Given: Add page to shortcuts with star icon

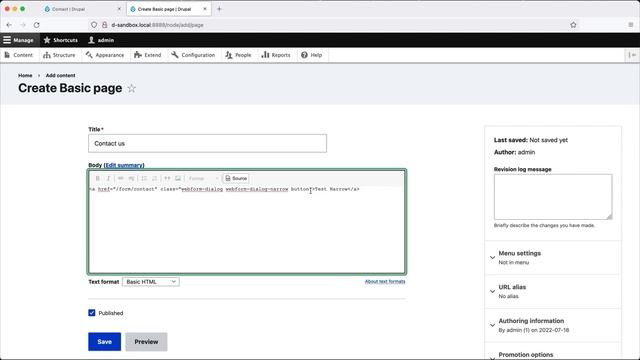Looking at the screenshot, I should pyautogui.click(x=131, y=88).
